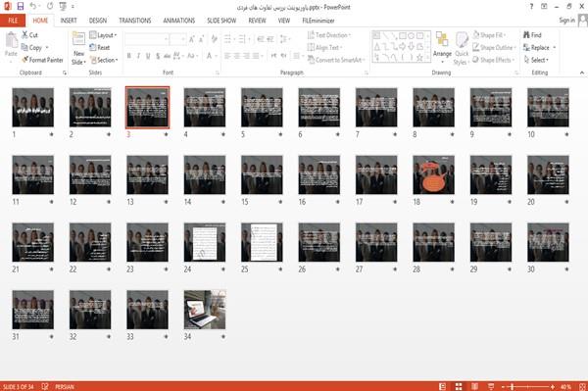This screenshot has height=391, width=588.
Task: Increase the font size
Action: pos(192,39)
